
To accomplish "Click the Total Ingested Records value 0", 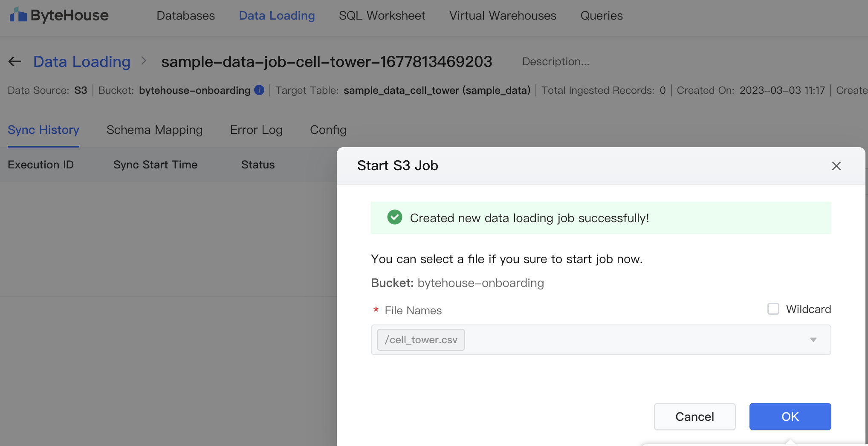I will [663, 90].
